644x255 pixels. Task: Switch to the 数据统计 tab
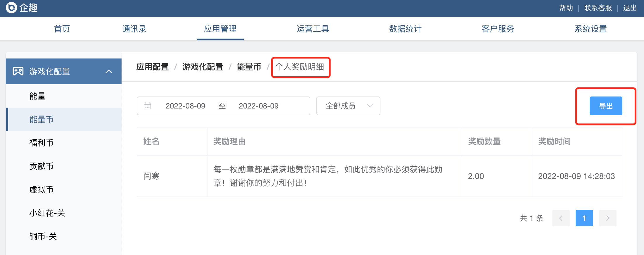[405, 29]
